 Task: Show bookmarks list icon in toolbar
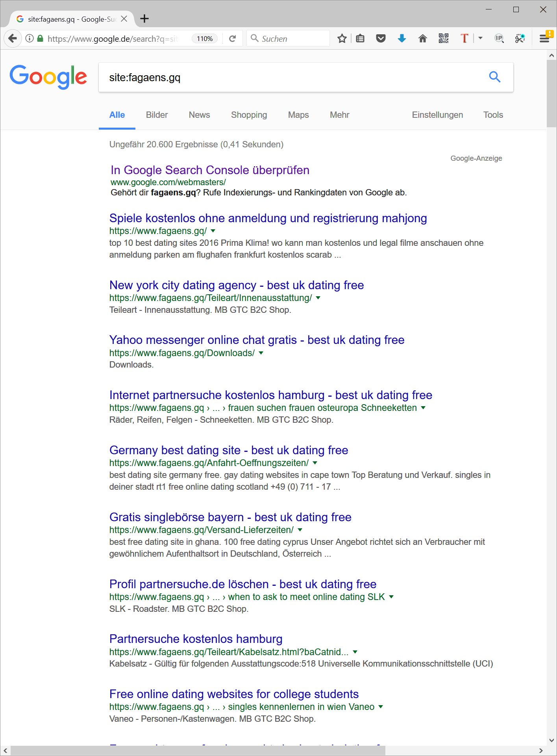click(360, 38)
